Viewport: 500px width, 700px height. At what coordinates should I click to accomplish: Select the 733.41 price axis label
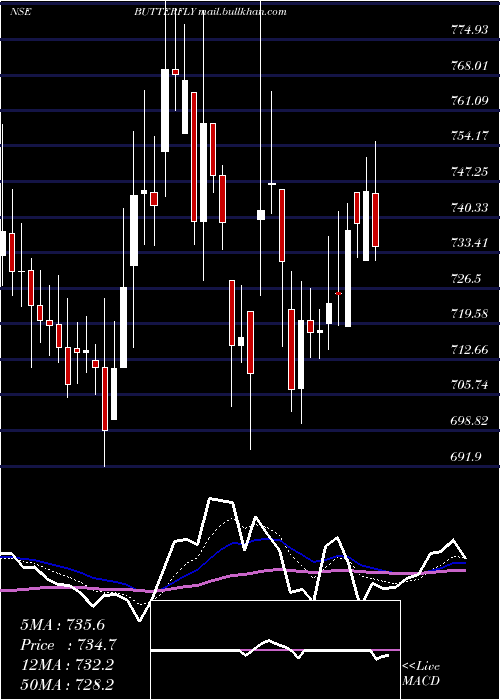click(x=470, y=243)
